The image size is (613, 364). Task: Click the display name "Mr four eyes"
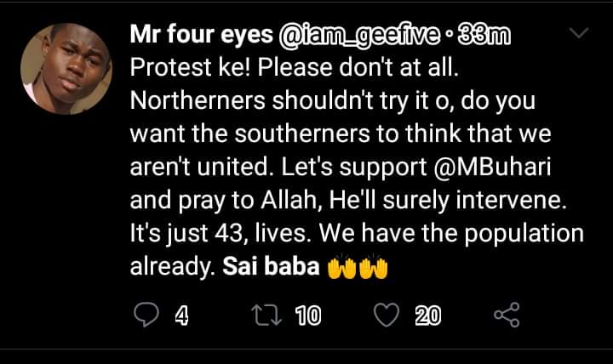click(202, 35)
